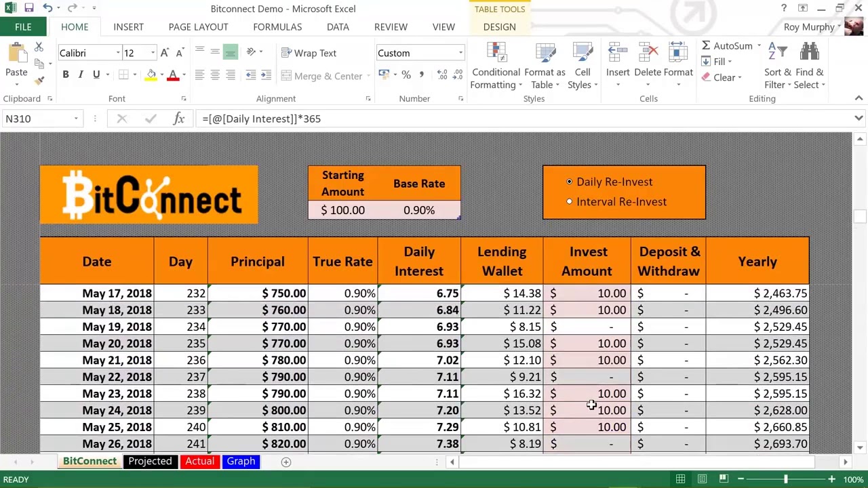Switch to the red Actual sheet tab
This screenshot has width=868, height=488.
click(199, 461)
